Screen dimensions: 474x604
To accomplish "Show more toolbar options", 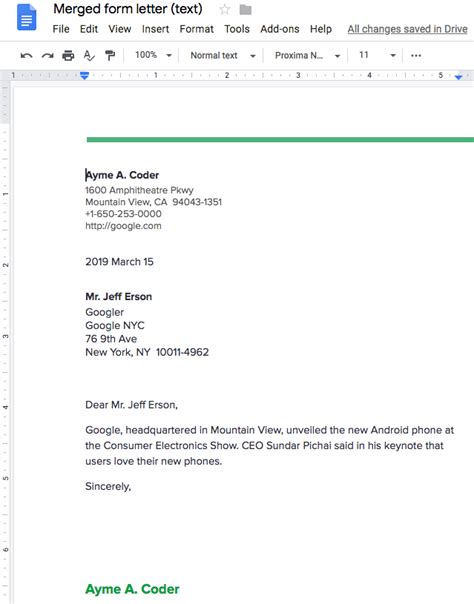I will (x=416, y=55).
